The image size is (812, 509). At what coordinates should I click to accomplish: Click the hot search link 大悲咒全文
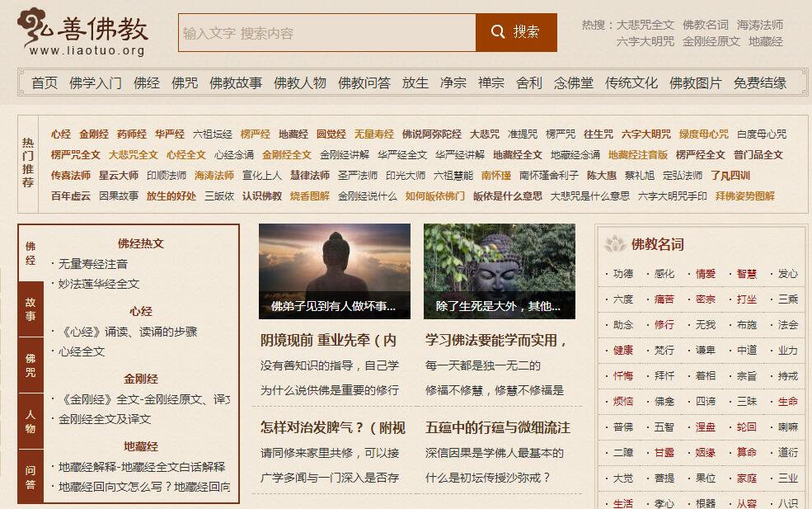645,25
